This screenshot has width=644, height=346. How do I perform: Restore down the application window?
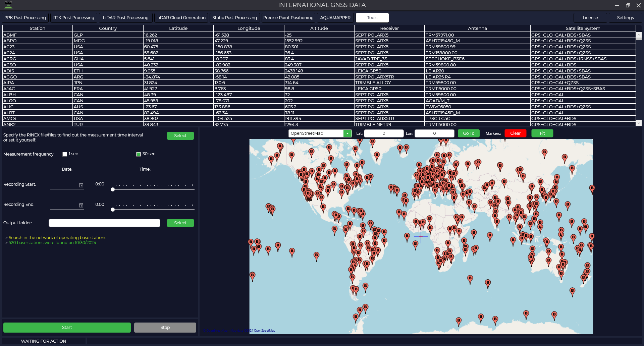[628, 5]
